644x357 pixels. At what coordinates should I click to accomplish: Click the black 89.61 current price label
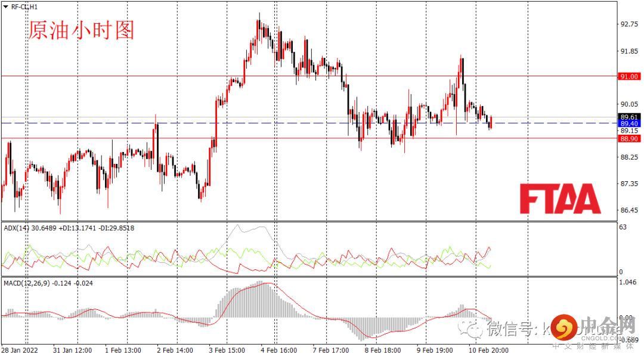click(629, 117)
